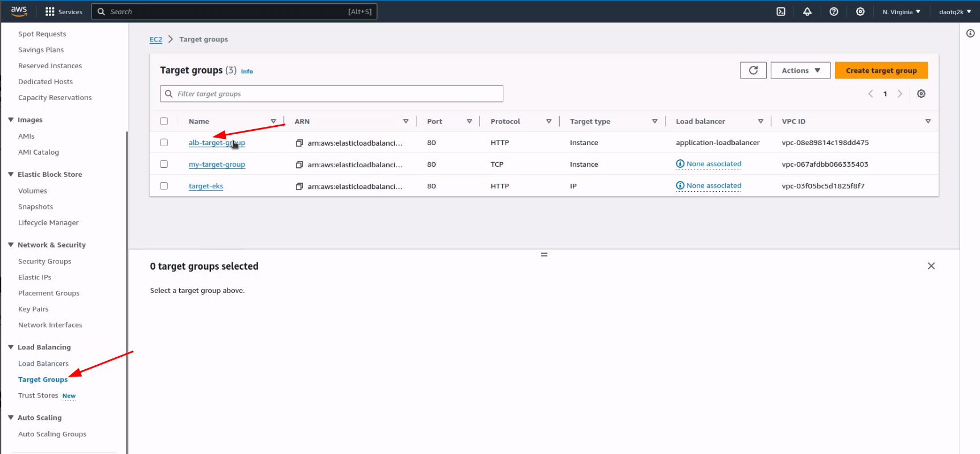Click the EC2 breadcrumb link
Image resolution: width=980 pixels, height=454 pixels.
click(156, 39)
